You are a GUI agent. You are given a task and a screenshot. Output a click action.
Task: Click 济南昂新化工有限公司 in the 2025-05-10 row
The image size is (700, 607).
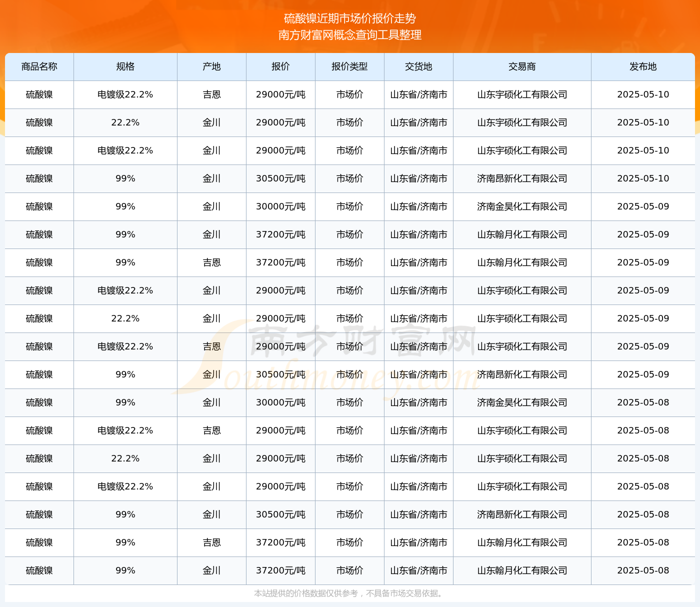tap(522, 178)
